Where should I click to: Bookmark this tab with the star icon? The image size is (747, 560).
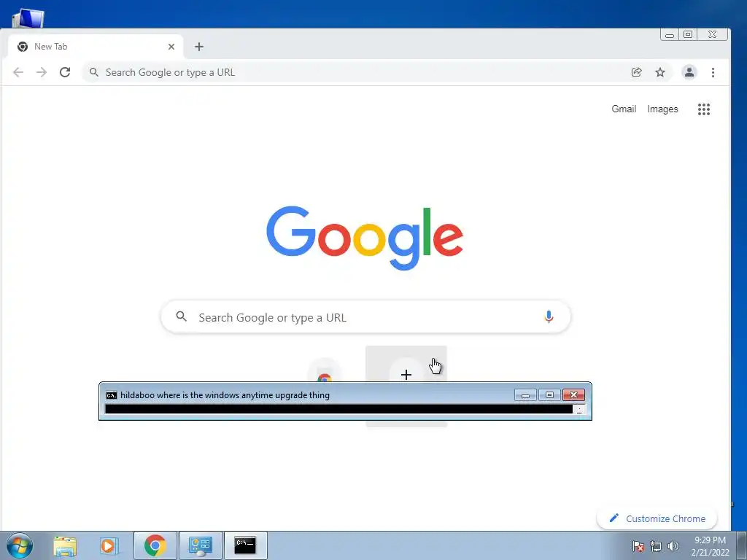659,72
